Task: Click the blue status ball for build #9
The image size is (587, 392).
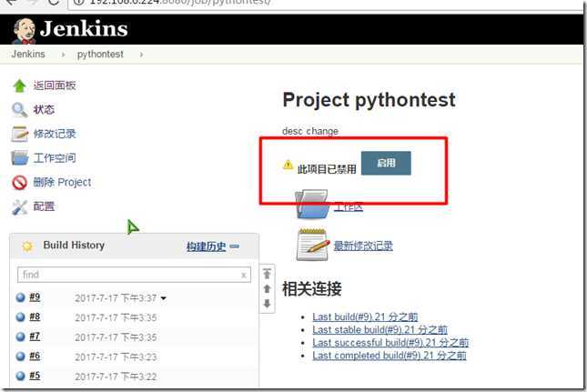Action: (x=21, y=297)
